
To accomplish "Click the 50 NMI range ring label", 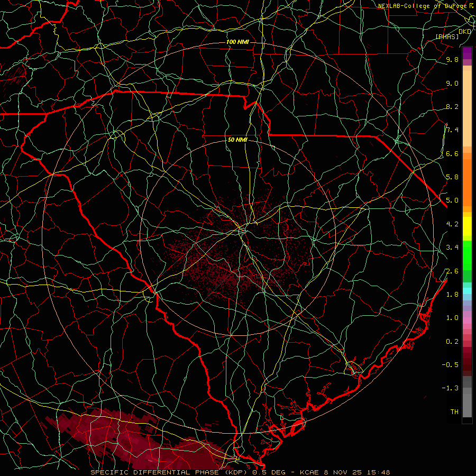I will [237, 140].
